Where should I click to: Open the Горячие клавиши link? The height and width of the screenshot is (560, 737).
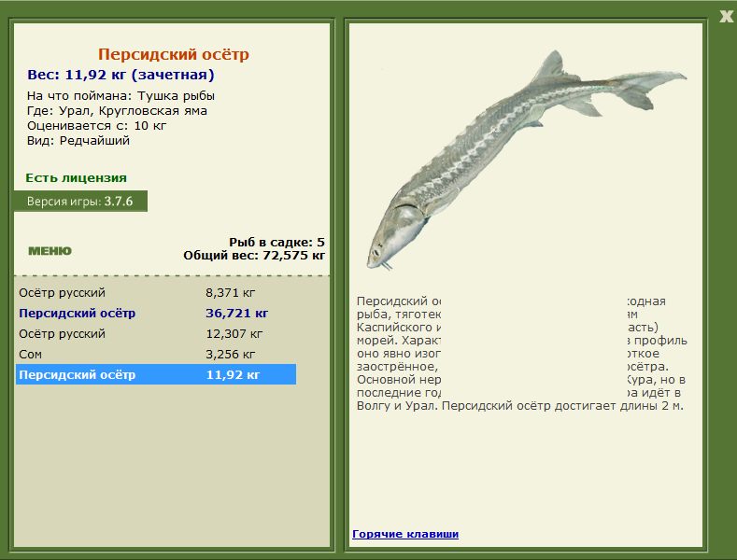(405, 534)
